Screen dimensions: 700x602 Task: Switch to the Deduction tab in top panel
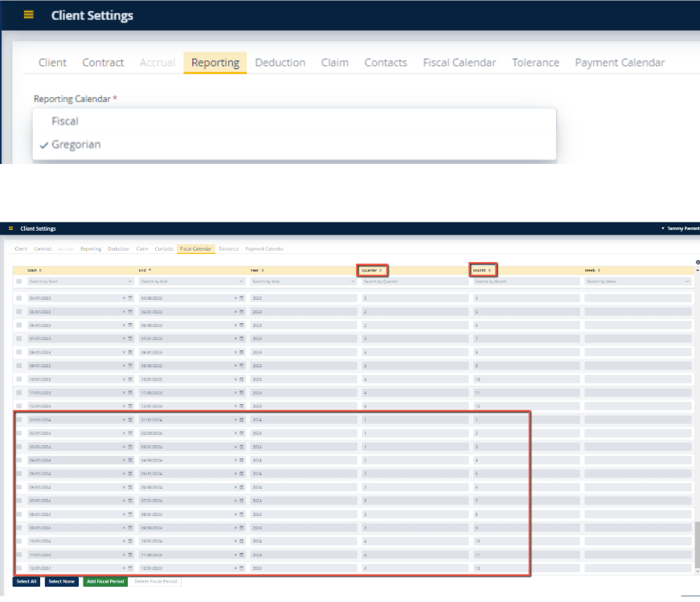(280, 63)
